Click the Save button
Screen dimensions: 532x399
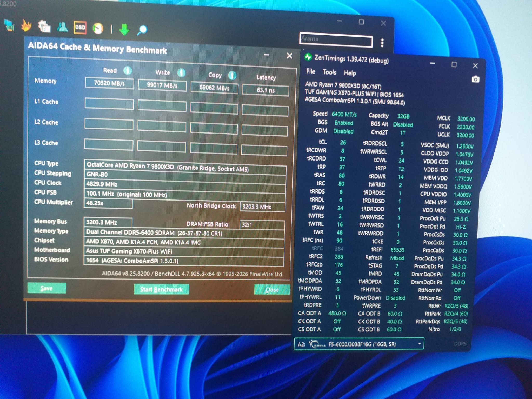[x=46, y=288]
